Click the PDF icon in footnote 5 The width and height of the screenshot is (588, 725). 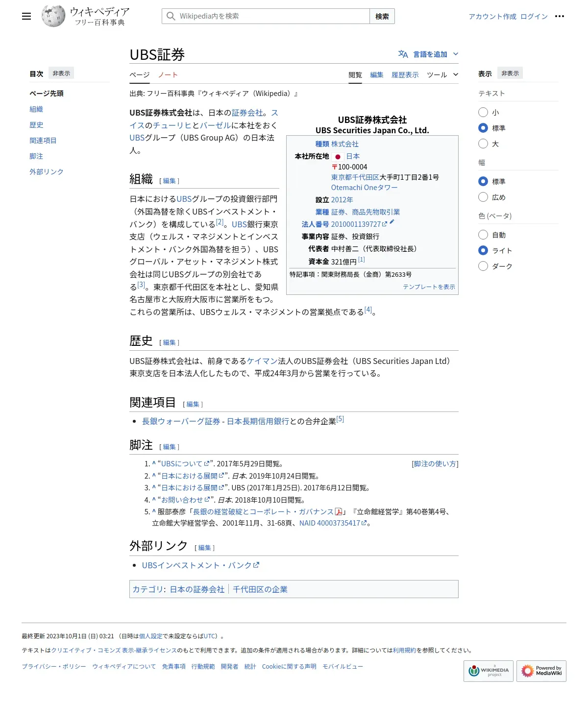pyautogui.click(x=338, y=511)
